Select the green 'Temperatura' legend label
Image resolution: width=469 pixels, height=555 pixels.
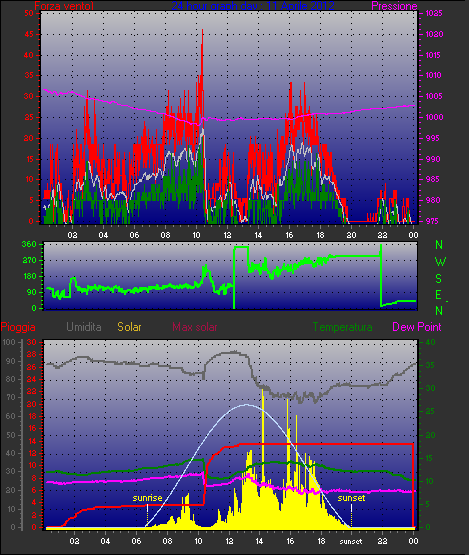(342, 327)
